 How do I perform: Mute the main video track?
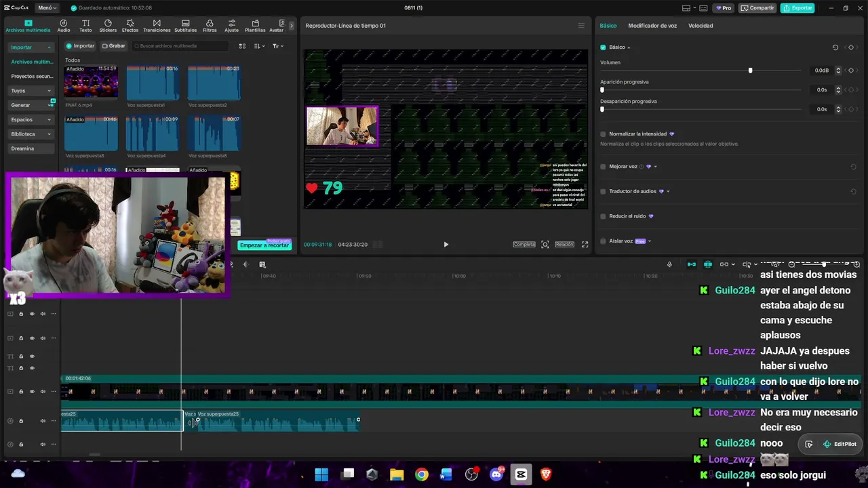click(x=43, y=392)
